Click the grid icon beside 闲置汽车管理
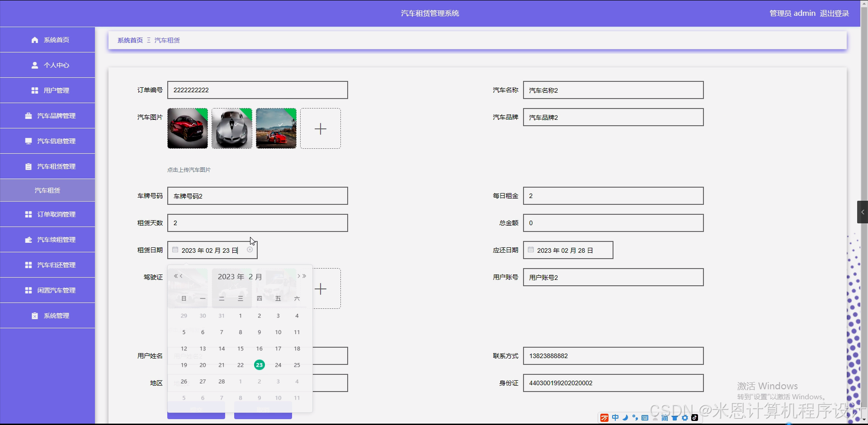The image size is (868, 425). (28, 290)
